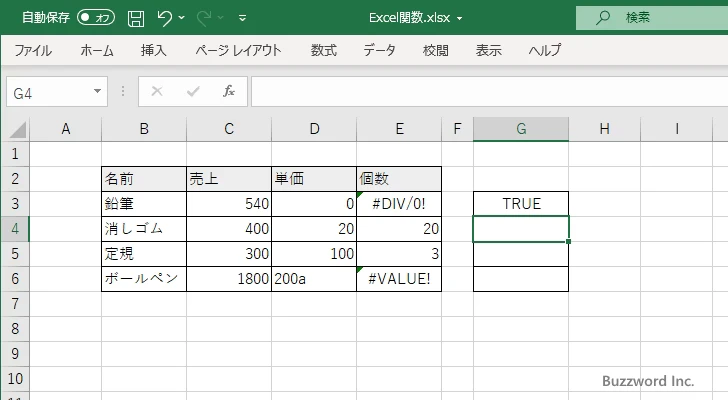The image size is (728, 400).
Task: Select row 8 header
Action: tap(15, 329)
